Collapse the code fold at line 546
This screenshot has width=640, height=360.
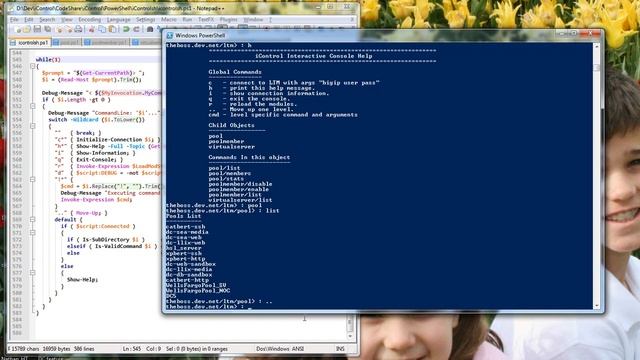click(33, 66)
